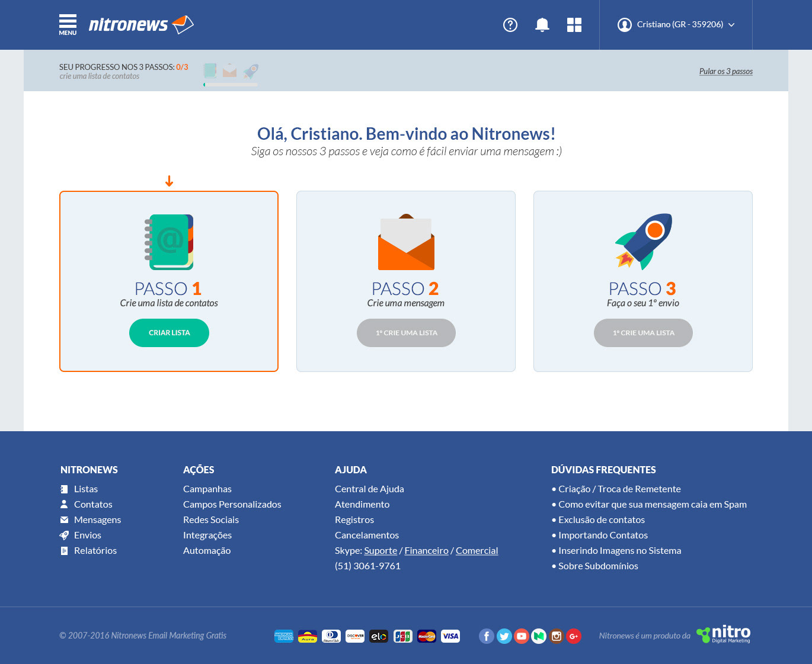The image size is (812, 664).
Task: Open the Google Plus social icon
Action: point(574,636)
